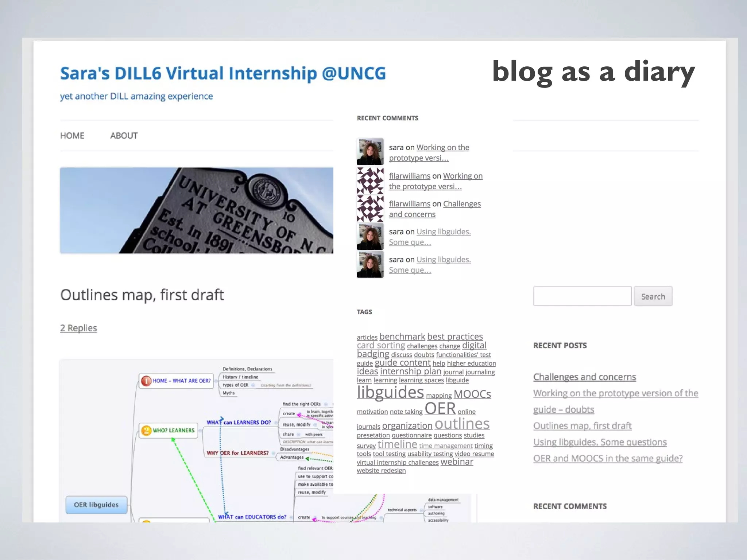747x560 pixels.
Task: Open 'OER and MOOCS in the same guide?'
Action: (608, 458)
